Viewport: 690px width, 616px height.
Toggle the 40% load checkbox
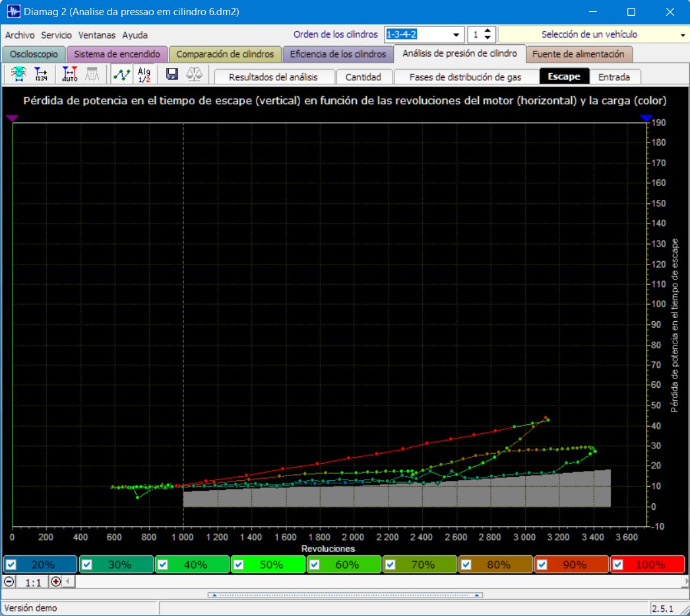[163, 565]
